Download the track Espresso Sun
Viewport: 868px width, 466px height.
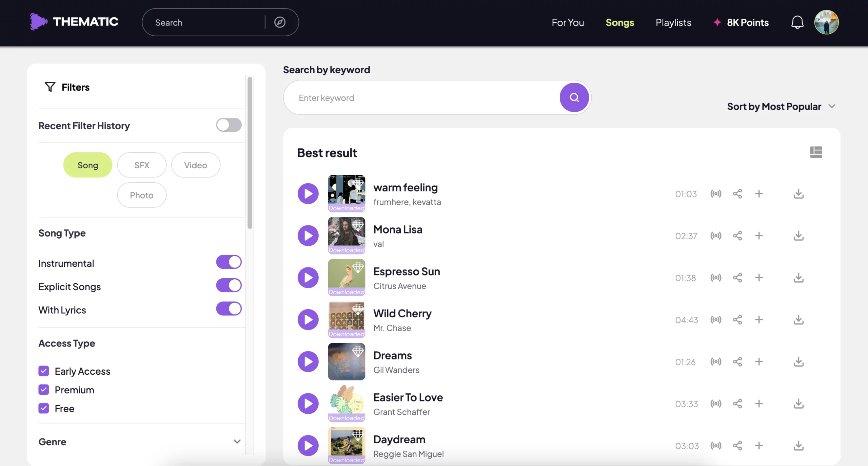click(x=798, y=278)
